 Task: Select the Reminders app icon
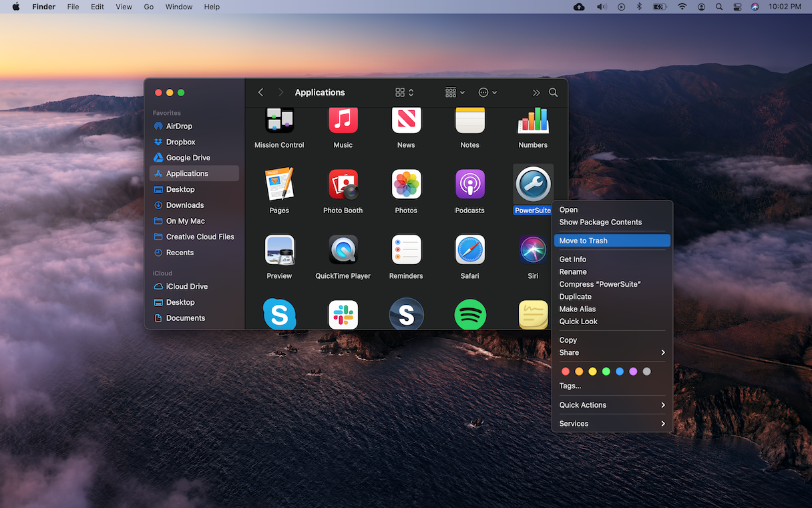point(406,249)
